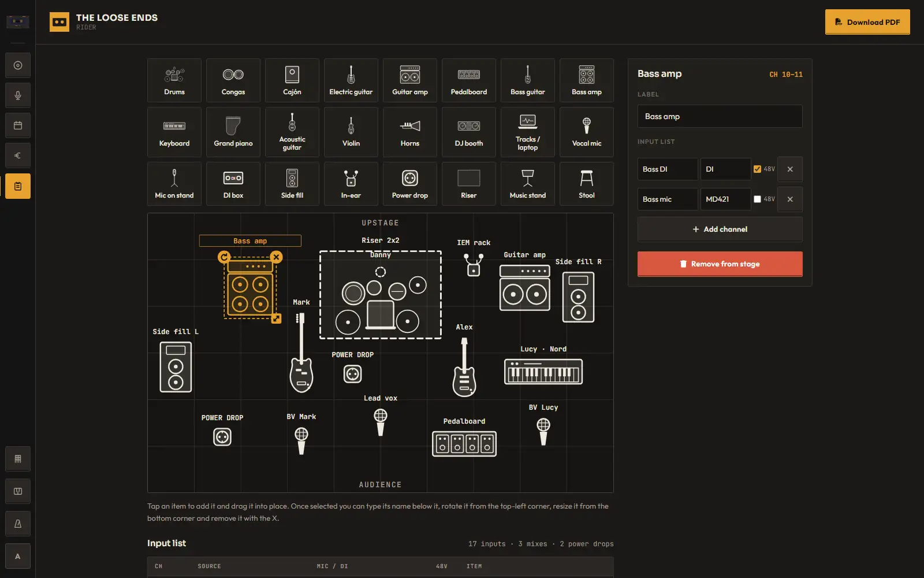Select the Side fill R speaker on stage
This screenshot has height=578, width=924.
578,297
